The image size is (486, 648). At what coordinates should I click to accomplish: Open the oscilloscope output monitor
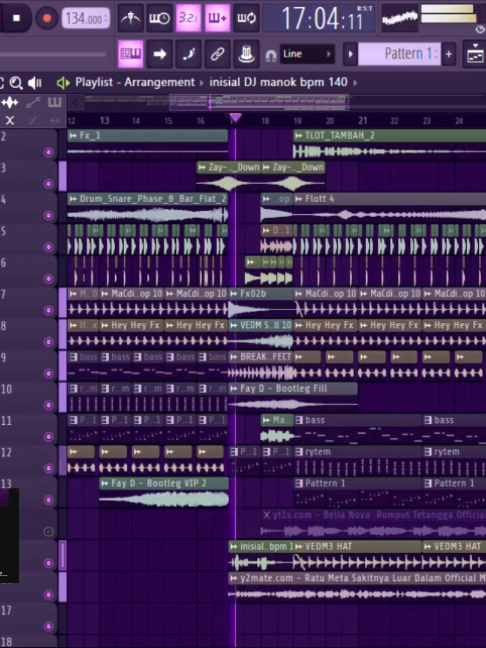[399, 18]
